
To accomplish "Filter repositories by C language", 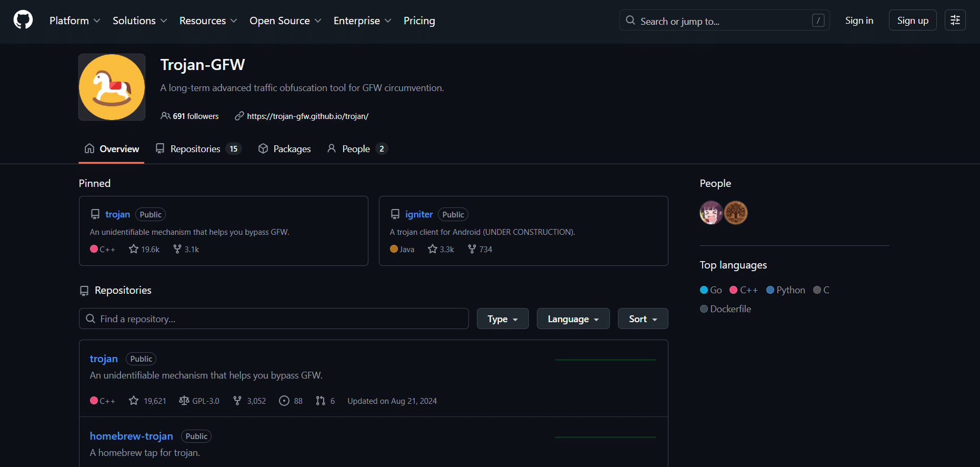I will [821, 290].
